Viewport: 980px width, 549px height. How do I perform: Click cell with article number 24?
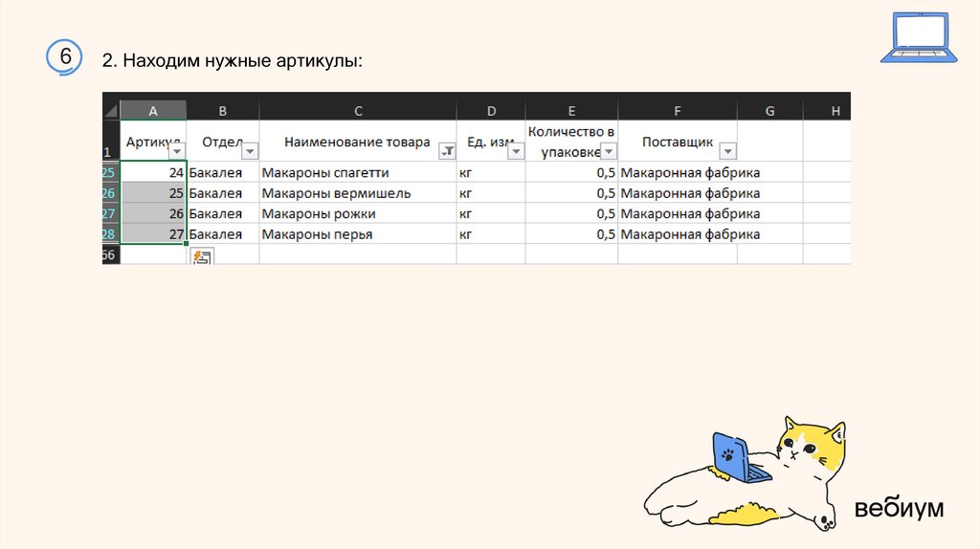pyautogui.click(x=153, y=172)
